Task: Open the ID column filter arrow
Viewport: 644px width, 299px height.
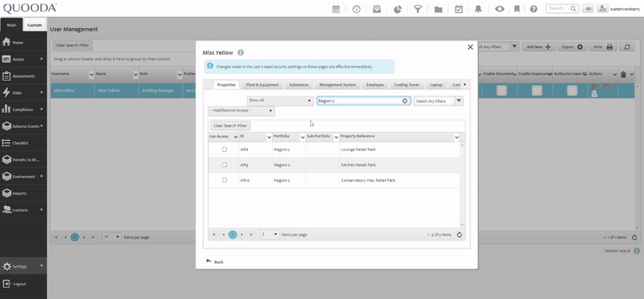Action: pyautogui.click(x=269, y=137)
